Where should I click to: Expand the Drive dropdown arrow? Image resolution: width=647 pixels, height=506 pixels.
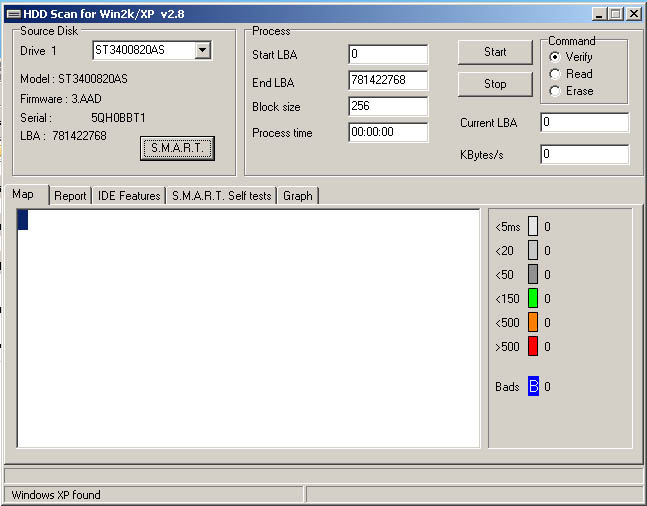(x=203, y=50)
